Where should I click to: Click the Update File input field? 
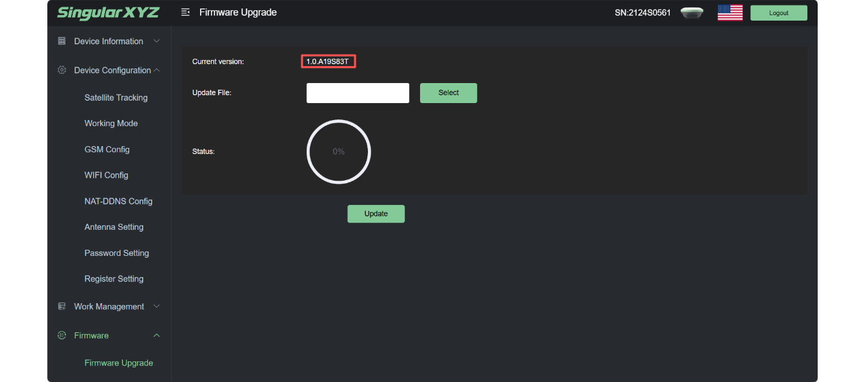[358, 93]
